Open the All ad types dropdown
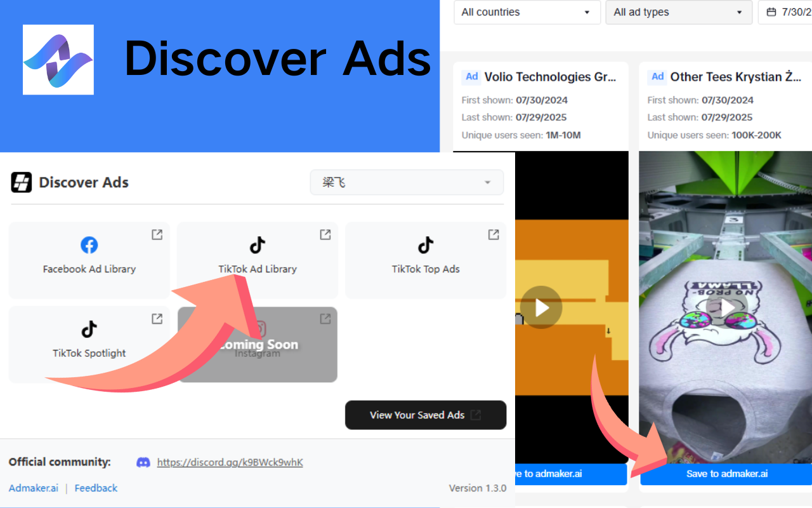The width and height of the screenshot is (812, 508). (679, 12)
